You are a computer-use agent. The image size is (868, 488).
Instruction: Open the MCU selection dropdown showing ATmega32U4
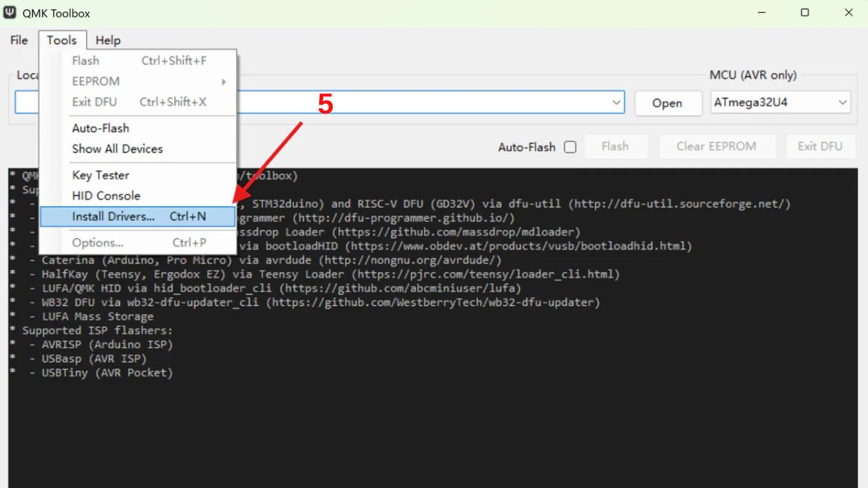780,101
